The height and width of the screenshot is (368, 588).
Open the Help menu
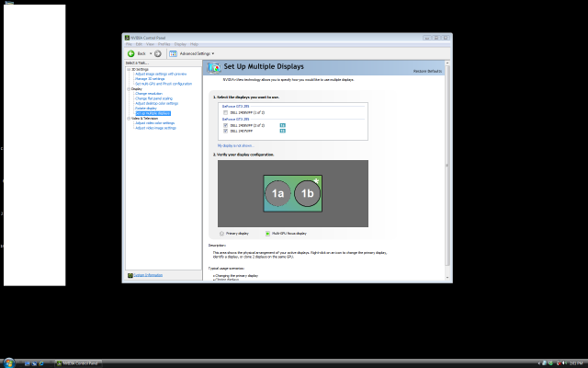click(194, 44)
